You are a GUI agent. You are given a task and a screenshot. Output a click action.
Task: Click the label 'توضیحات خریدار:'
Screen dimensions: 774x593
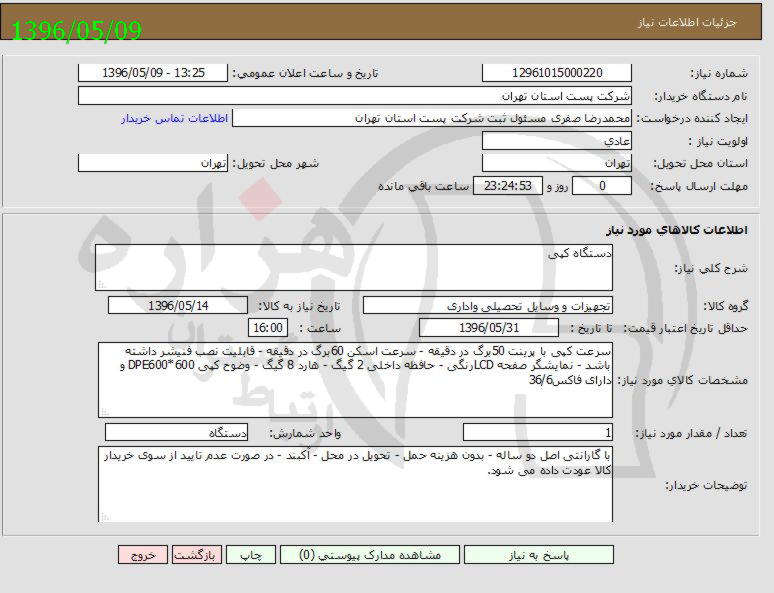[707, 486]
